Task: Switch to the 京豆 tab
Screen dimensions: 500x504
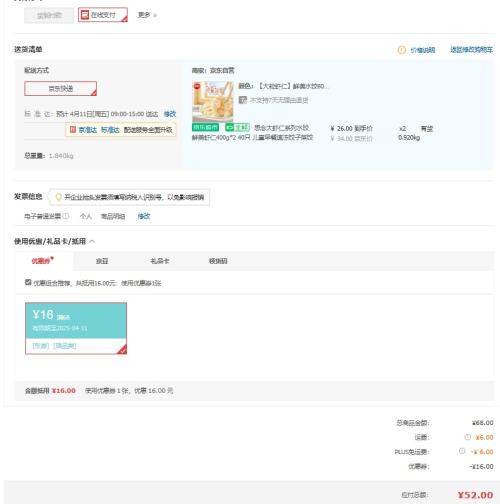Action: click(x=102, y=261)
